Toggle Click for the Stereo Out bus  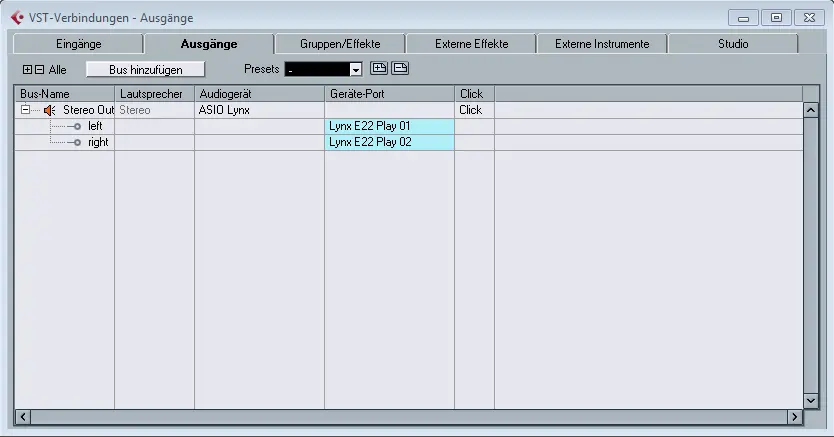click(471, 110)
